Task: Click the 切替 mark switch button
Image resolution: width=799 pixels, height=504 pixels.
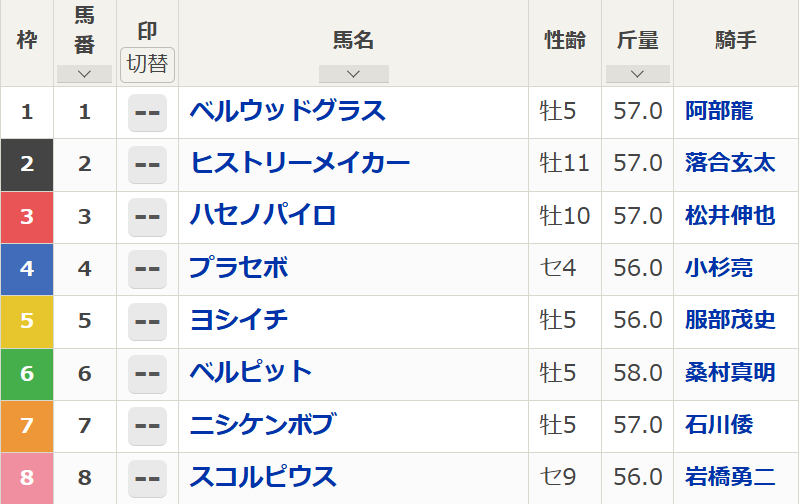Action: (x=147, y=65)
